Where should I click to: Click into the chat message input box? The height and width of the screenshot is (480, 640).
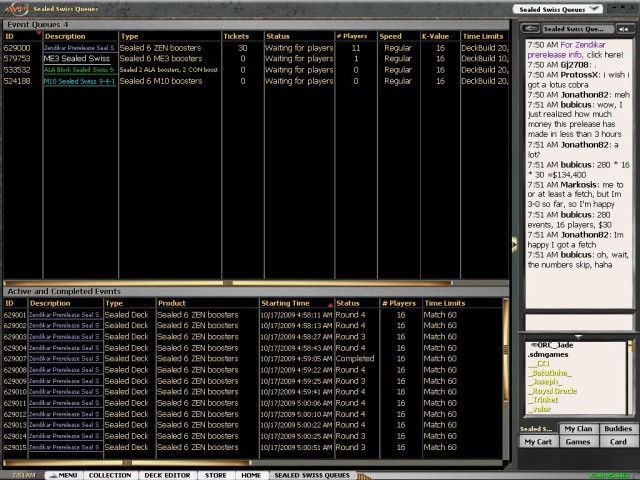point(578,322)
